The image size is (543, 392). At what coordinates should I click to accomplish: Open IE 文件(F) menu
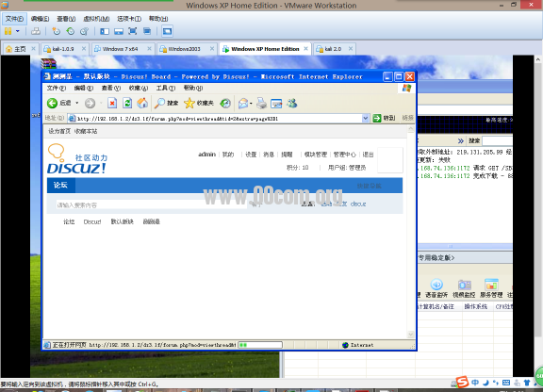[57, 88]
